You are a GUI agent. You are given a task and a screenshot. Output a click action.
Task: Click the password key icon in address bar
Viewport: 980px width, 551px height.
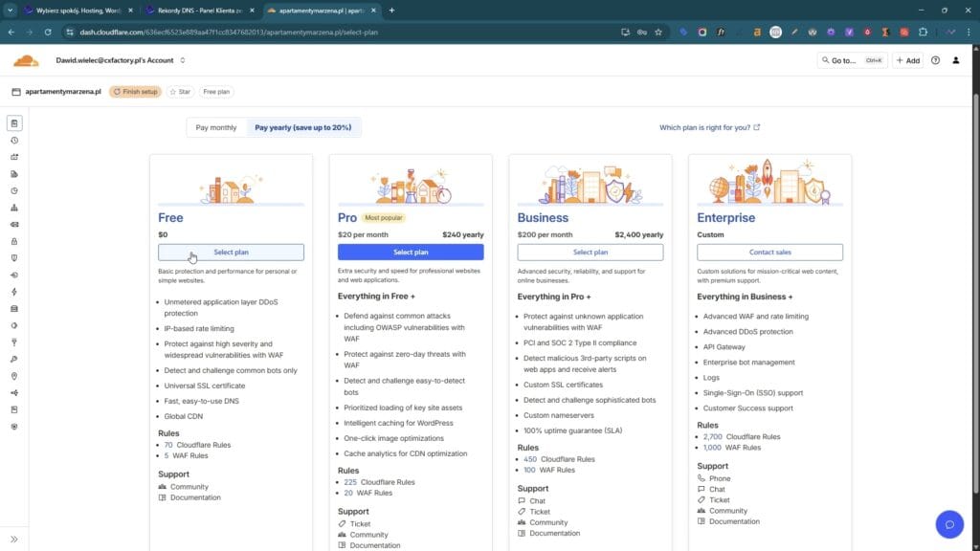tap(642, 32)
